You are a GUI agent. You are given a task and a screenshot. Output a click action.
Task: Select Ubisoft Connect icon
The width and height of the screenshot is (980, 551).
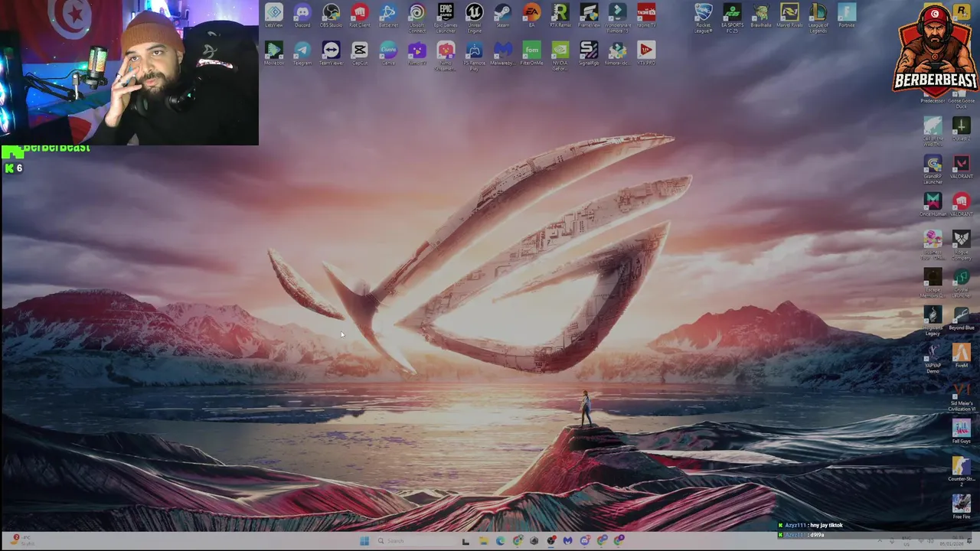click(416, 18)
